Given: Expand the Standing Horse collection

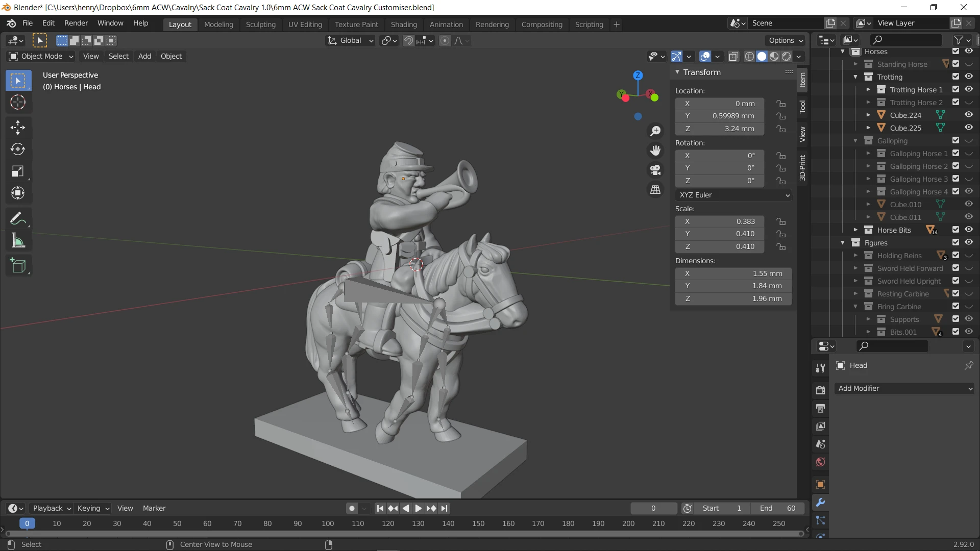Looking at the screenshot, I should (x=855, y=64).
